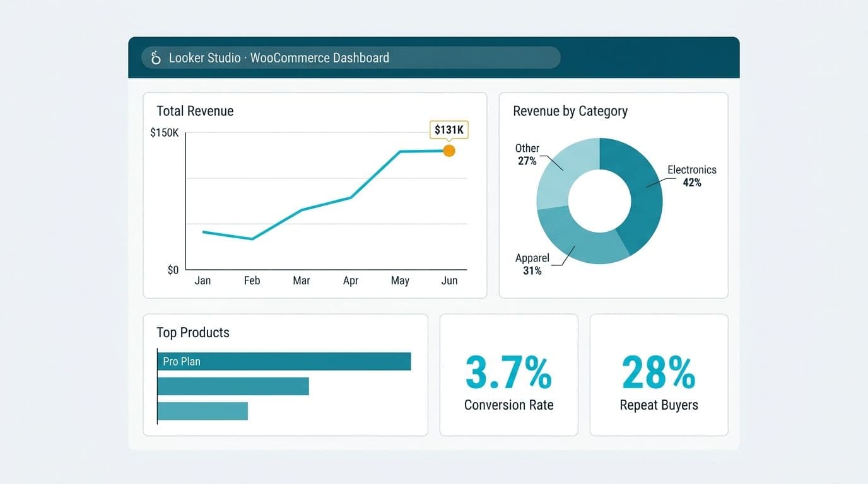Click the Conversion Rate label
This screenshot has height=484, width=868.
coord(508,405)
